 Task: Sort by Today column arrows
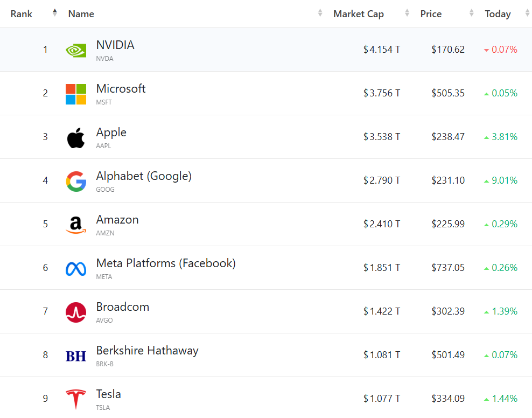(x=527, y=13)
